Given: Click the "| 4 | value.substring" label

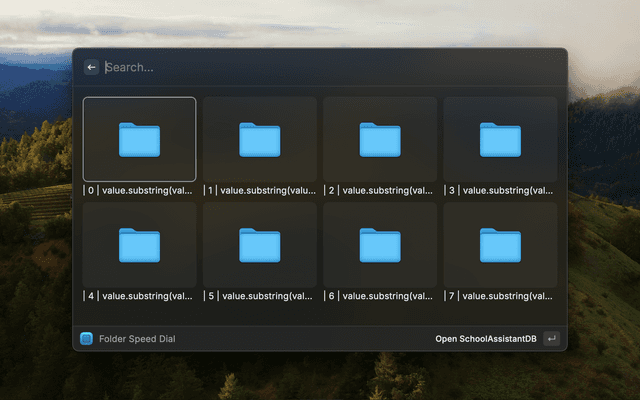Looking at the screenshot, I should click(139, 296).
